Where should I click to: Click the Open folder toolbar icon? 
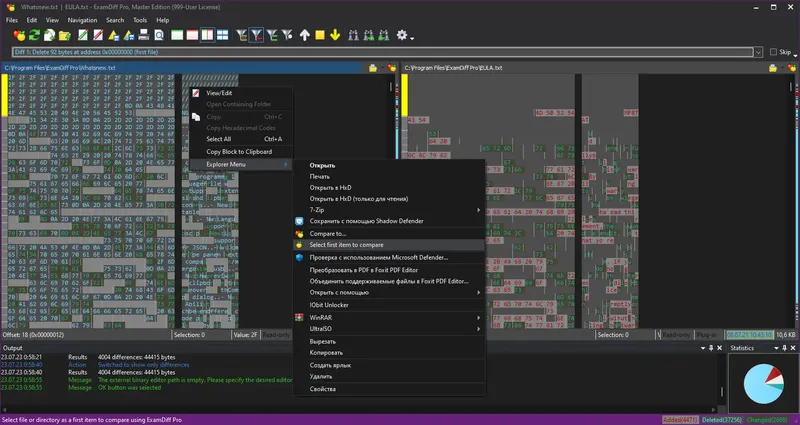pyautogui.click(x=64, y=35)
